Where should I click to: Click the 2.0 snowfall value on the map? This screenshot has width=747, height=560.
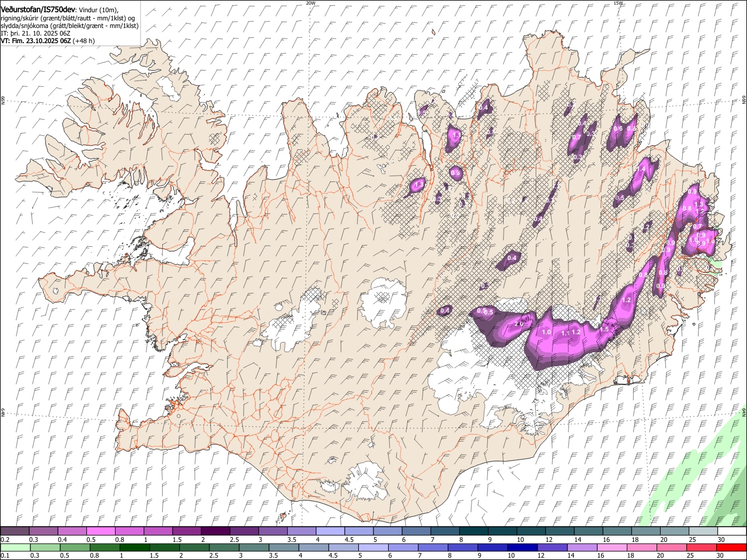[518, 324]
